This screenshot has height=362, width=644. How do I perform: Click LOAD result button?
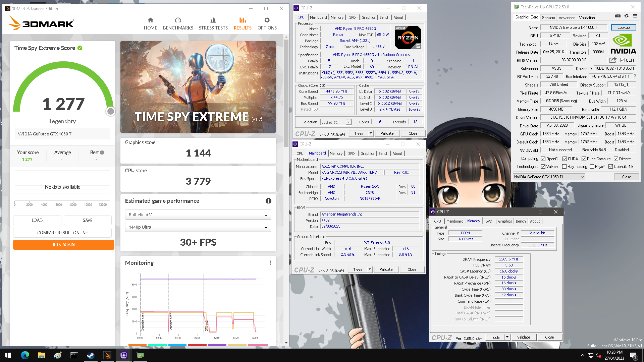(x=37, y=220)
